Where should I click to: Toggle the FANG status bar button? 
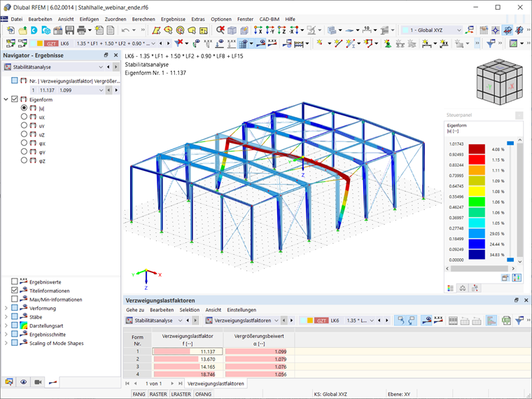click(x=139, y=394)
